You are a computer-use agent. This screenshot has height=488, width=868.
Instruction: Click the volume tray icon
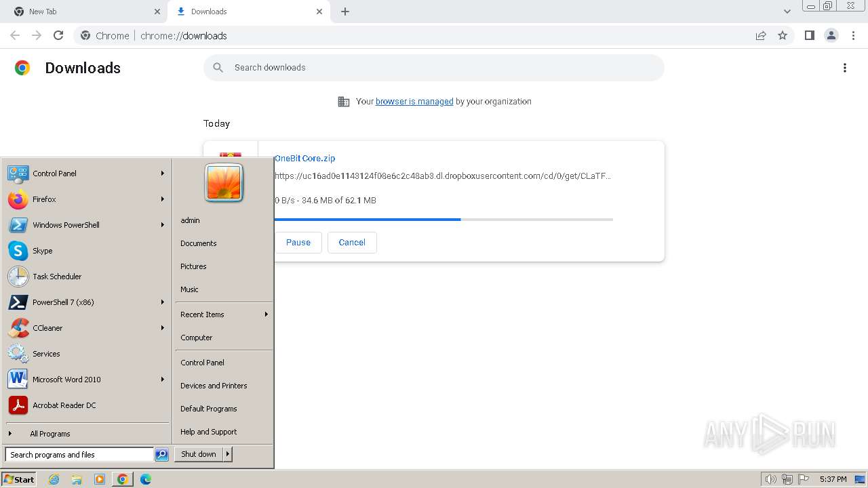pos(770,479)
